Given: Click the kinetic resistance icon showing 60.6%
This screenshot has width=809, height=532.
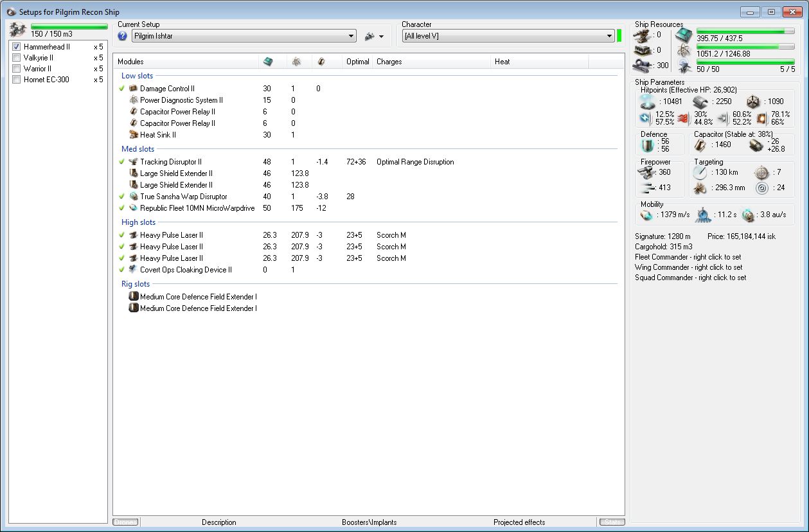Looking at the screenshot, I should [x=723, y=118].
